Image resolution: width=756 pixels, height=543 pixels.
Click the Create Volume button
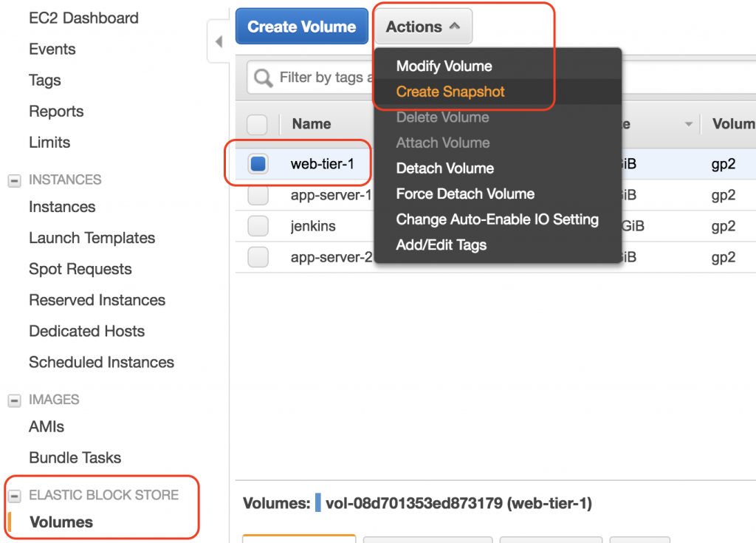click(x=301, y=26)
